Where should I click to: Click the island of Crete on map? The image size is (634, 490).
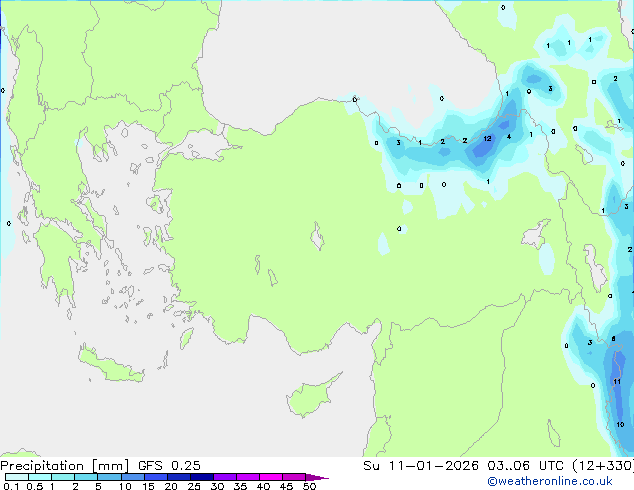pos(111,366)
